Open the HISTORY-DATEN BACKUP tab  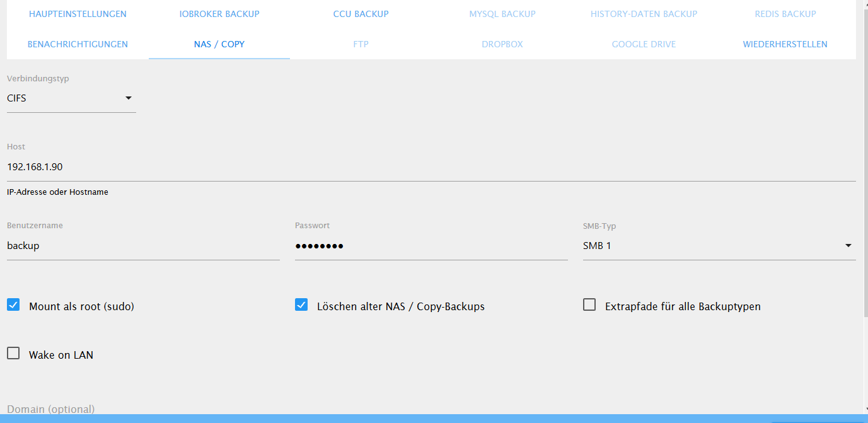pos(644,13)
